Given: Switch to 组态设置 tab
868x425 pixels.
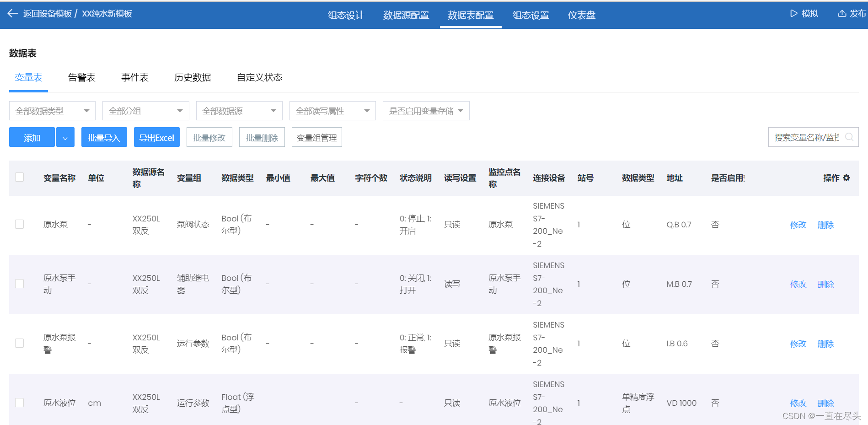Looking at the screenshot, I should (531, 15).
